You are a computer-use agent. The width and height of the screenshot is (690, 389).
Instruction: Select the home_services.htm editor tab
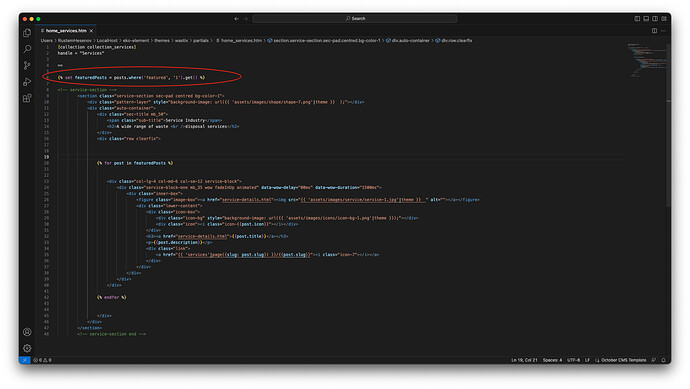click(x=66, y=31)
